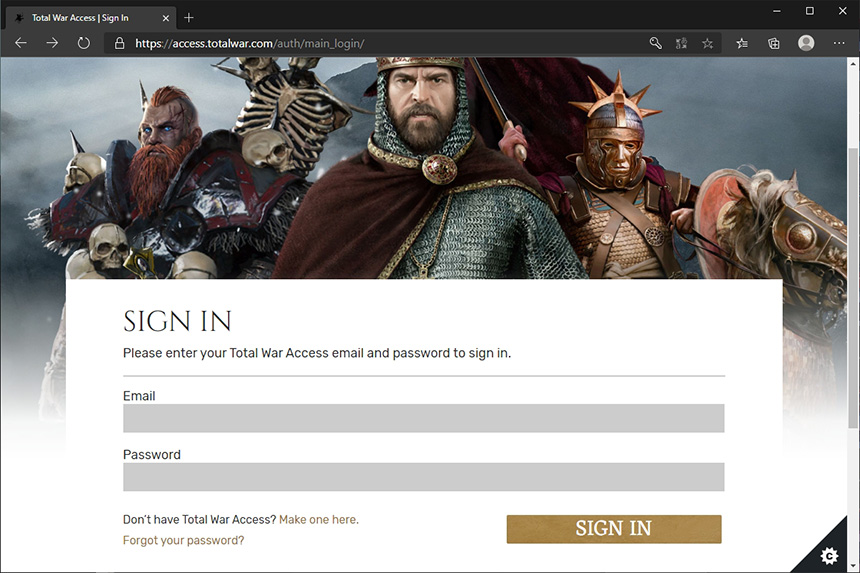Click the 'Password' field label
Viewport: 860px width, 573px height.
[x=151, y=455]
